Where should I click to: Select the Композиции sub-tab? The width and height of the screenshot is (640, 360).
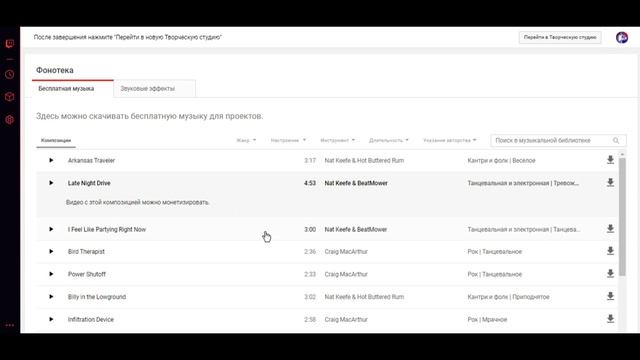(56, 140)
